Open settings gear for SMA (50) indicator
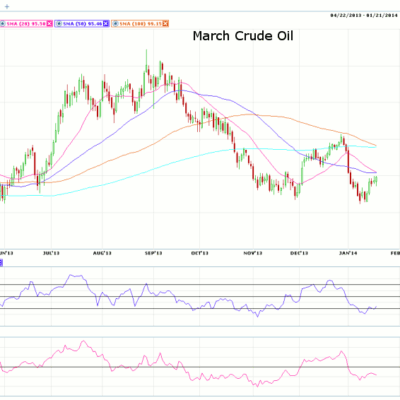Image resolution: width=400 pixels, height=400 pixels. (59, 23)
